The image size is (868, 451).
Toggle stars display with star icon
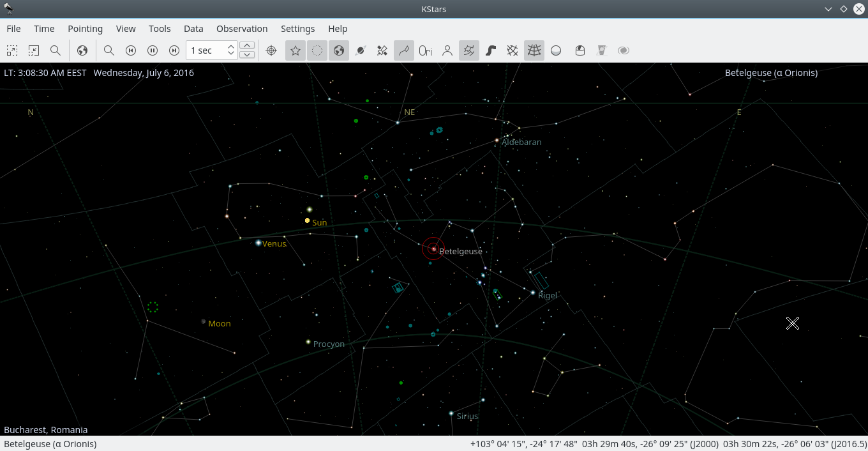pyautogui.click(x=296, y=50)
